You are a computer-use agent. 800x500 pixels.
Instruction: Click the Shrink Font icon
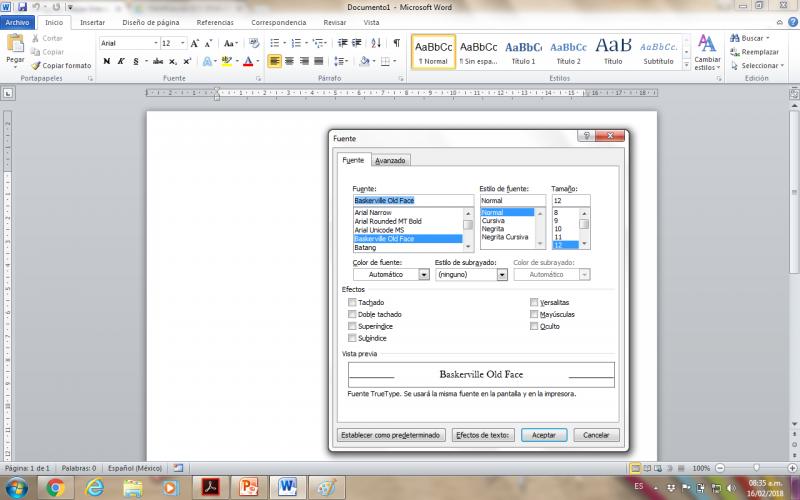pyautogui.click(x=208, y=43)
